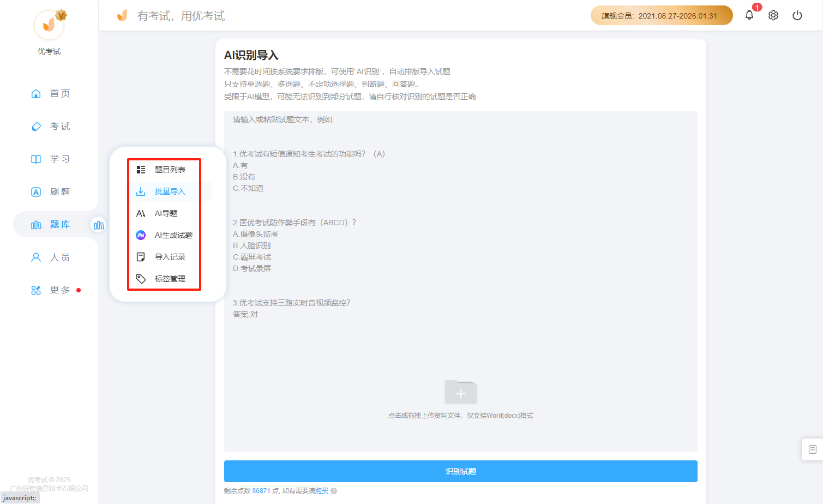Open the settings gear icon
Viewport: 823px width, 504px height.
pyautogui.click(x=773, y=15)
